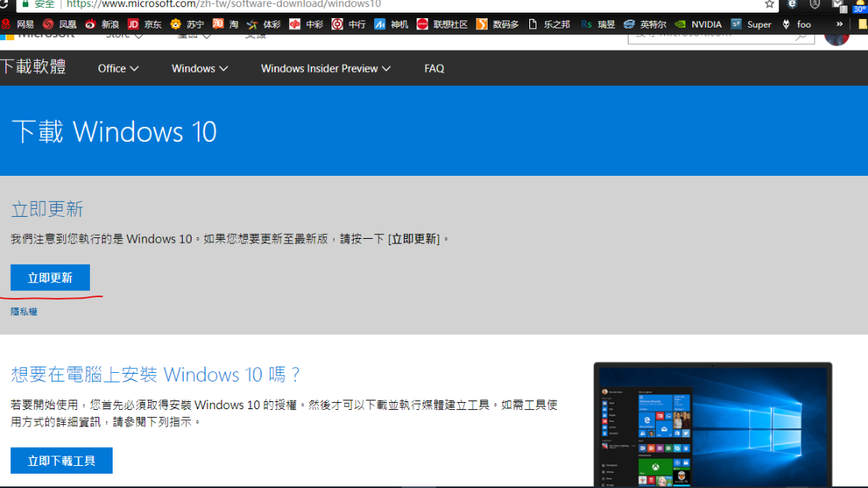Screen dimensions: 868x488
Task: Expand the Windows dropdown menu
Action: 199,69
